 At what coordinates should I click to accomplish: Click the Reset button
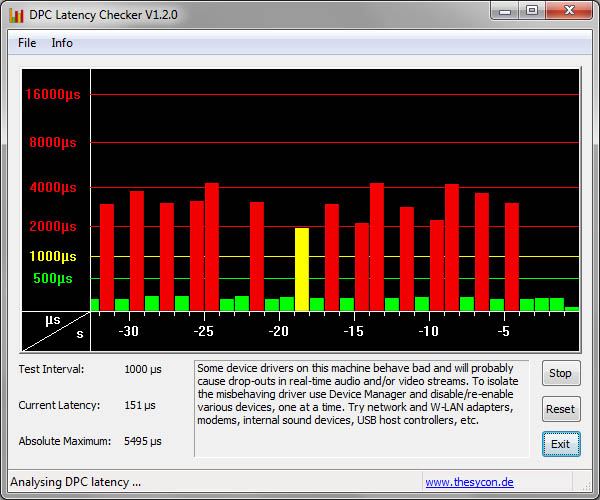(561, 409)
